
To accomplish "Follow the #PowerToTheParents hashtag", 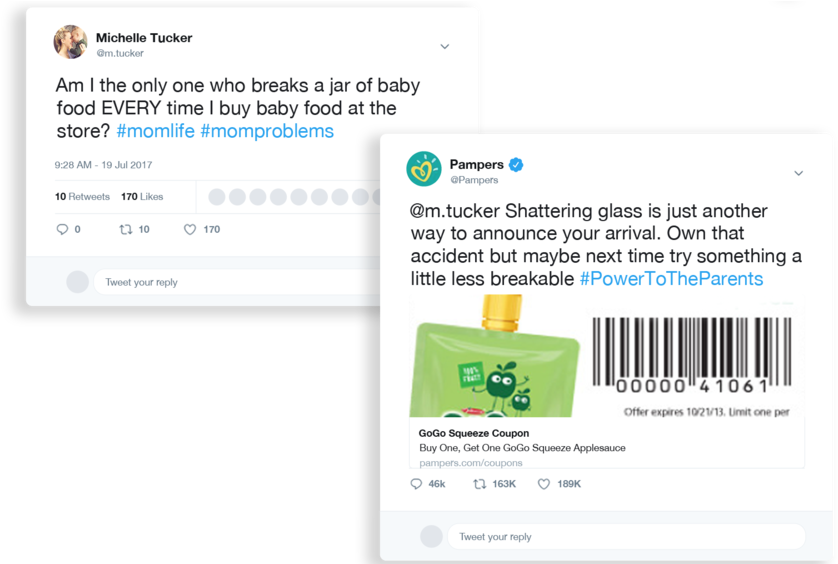I will (671, 279).
